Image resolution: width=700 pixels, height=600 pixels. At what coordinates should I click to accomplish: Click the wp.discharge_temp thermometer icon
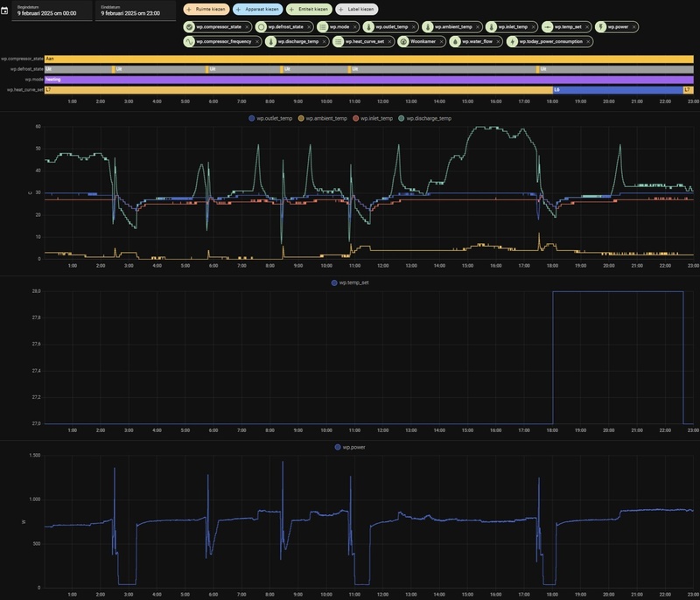click(x=271, y=41)
